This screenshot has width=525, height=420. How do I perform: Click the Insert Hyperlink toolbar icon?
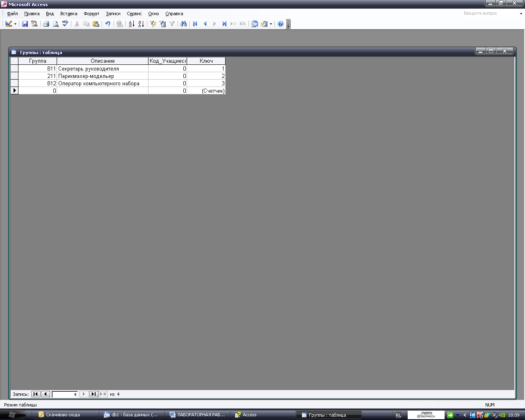(x=120, y=24)
